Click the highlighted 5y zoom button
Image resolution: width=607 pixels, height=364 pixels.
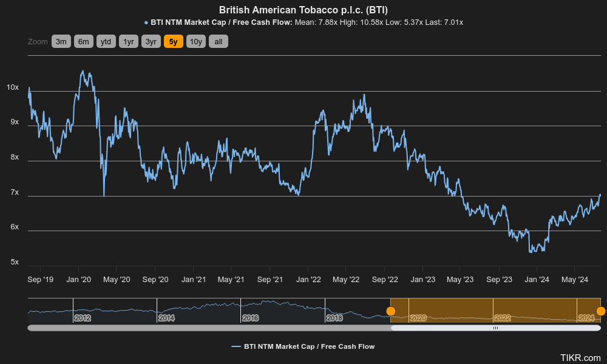(x=174, y=41)
